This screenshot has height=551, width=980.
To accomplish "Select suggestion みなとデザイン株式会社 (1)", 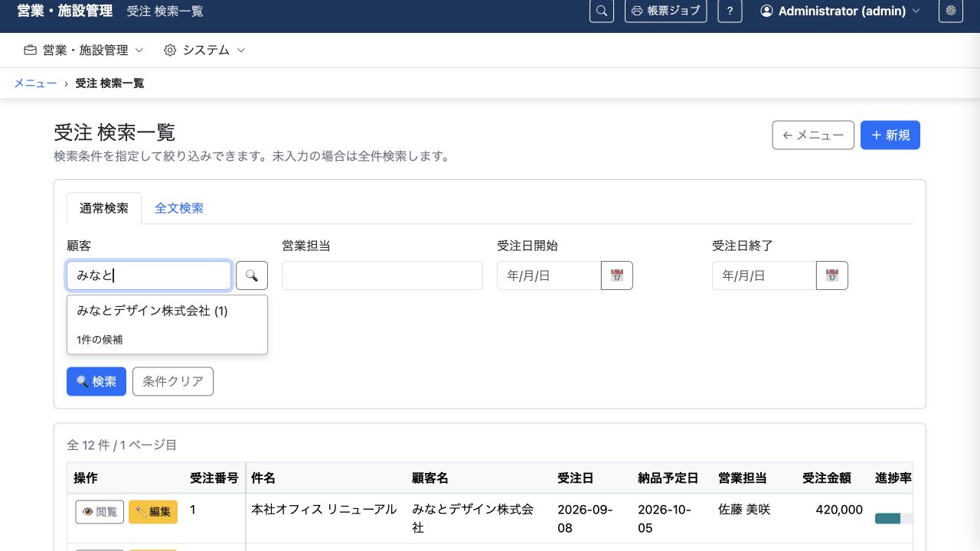I will 167,311.
